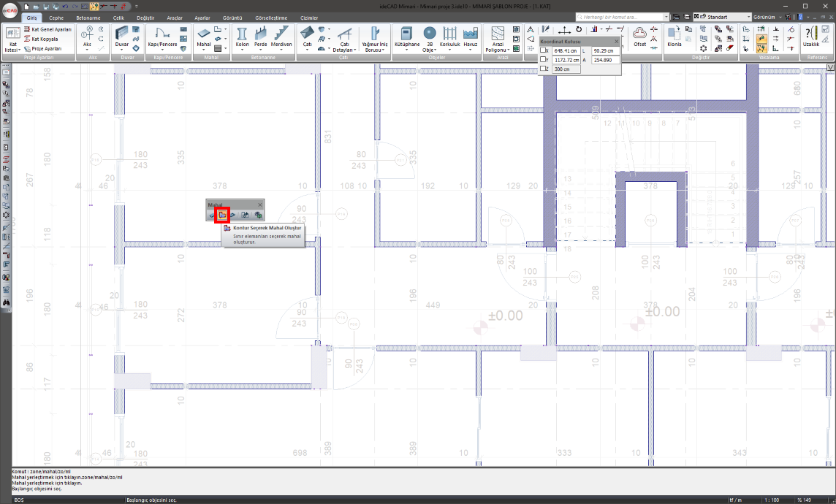
Task: Click the command search input field
Action: pos(621,16)
